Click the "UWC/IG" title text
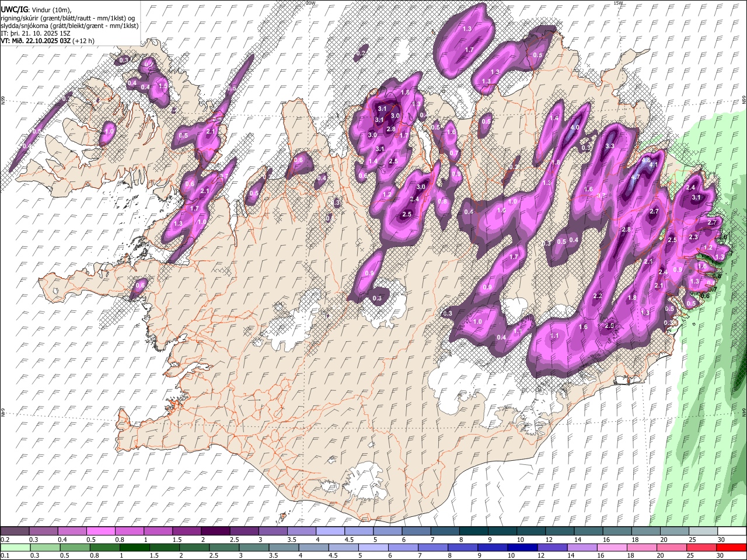The image size is (747, 560). [x=13, y=9]
